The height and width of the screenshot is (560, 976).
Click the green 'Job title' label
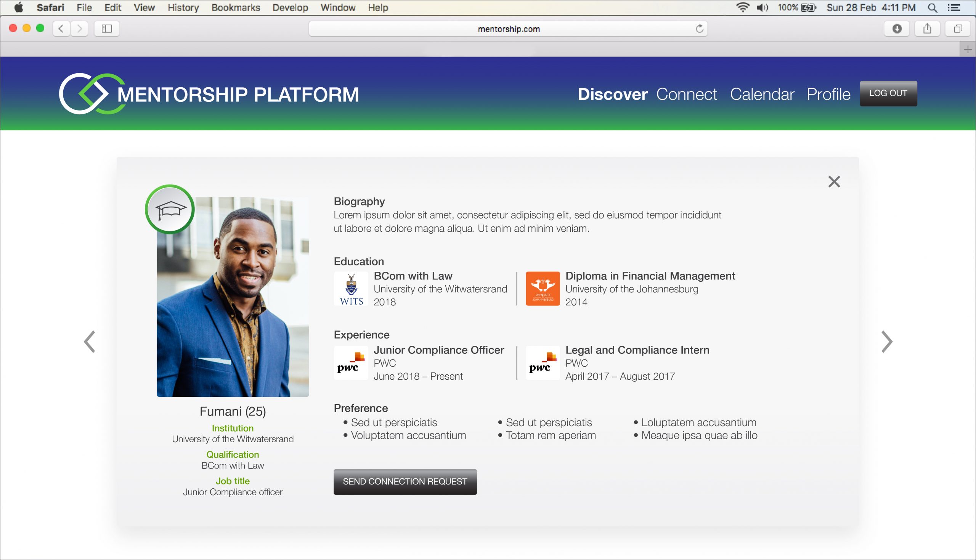(233, 481)
